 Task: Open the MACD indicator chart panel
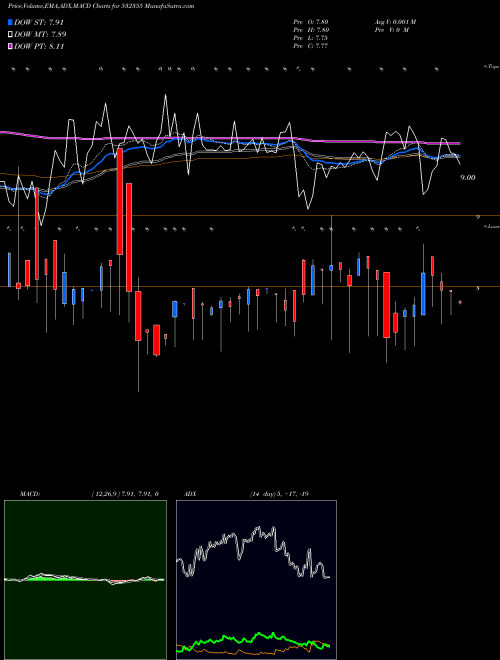click(x=85, y=580)
